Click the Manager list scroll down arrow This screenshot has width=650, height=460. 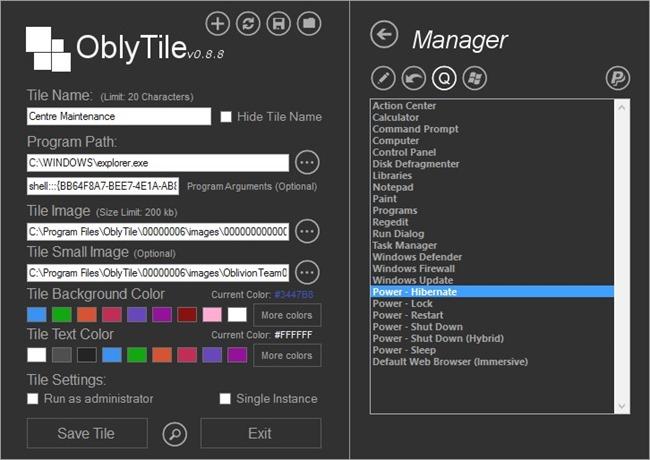pyautogui.click(x=621, y=406)
